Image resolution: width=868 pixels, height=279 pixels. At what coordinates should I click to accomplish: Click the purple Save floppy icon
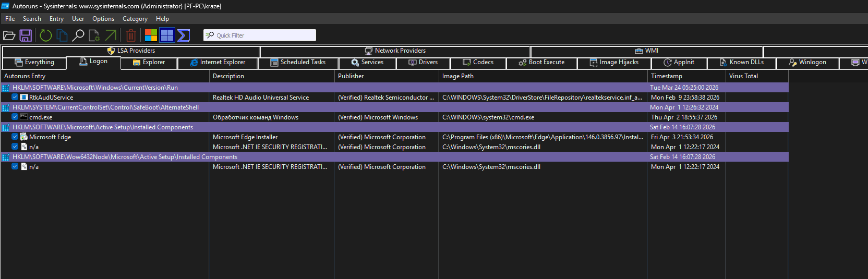26,35
